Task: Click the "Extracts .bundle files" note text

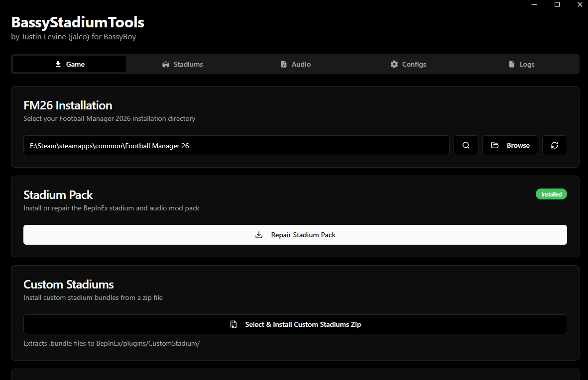Action: tap(112, 343)
